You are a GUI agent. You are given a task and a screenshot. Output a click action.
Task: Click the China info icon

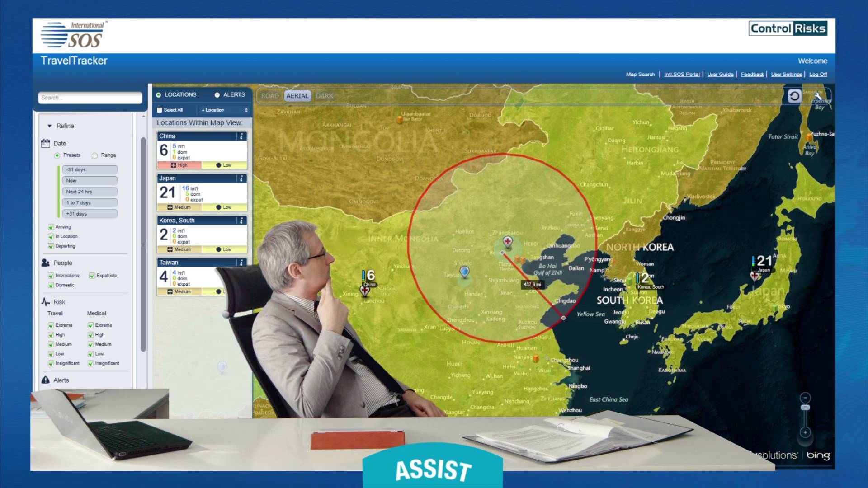(x=241, y=136)
